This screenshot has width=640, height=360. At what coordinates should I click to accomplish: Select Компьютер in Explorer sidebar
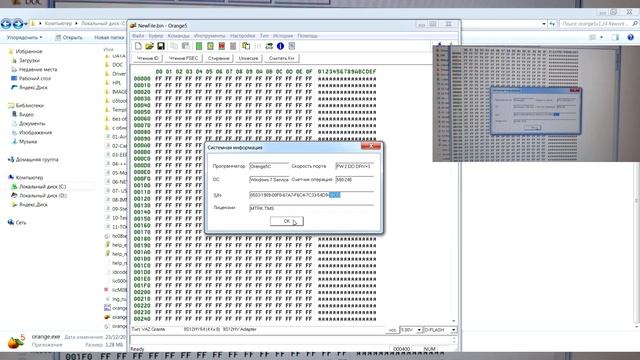pos(25,178)
